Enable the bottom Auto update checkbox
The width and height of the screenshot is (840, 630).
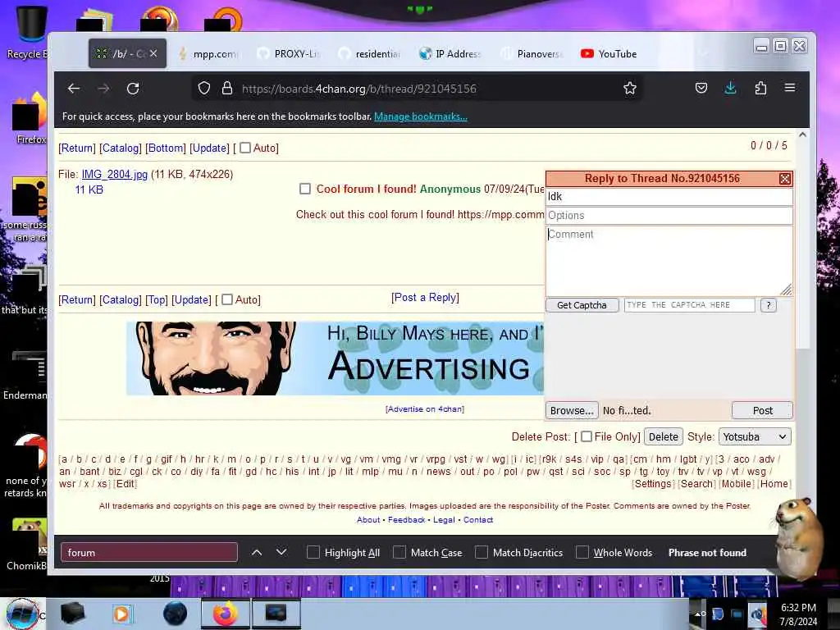[x=227, y=299]
